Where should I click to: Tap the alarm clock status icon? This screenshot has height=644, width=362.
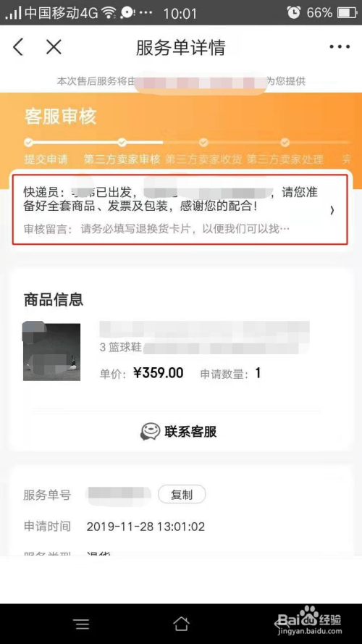[x=293, y=13]
